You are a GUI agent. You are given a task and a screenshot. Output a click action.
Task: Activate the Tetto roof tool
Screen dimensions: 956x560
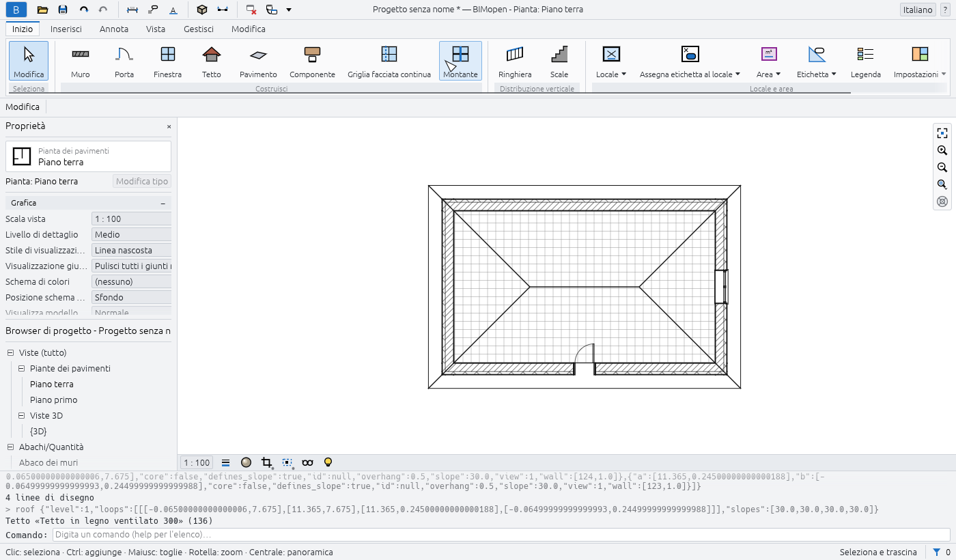click(212, 61)
